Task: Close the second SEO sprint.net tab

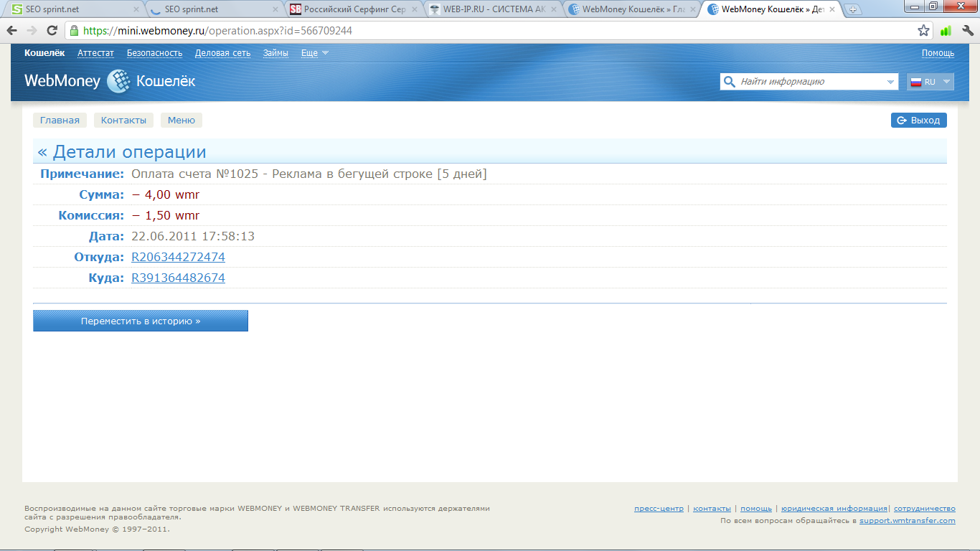Action: tap(275, 9)
